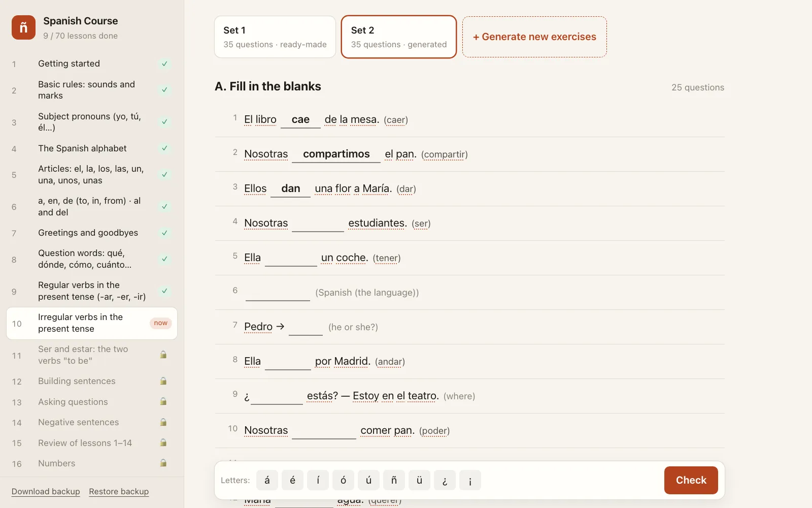Click the ñ Spanish Course logo icon
Viewport: 812px width, 508px height.
[23, 27]
